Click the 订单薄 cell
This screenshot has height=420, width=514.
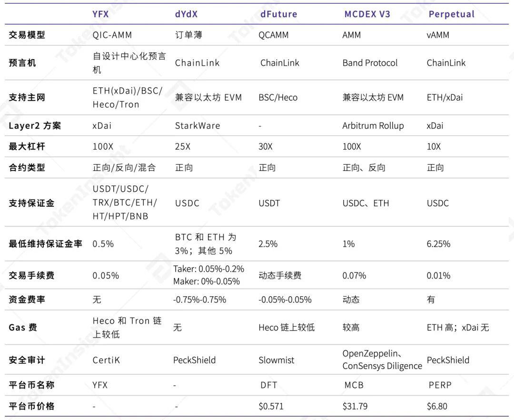coord(188,35)
